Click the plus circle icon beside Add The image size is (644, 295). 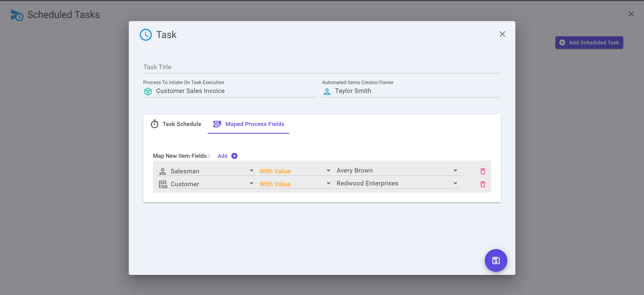coord(234,156)
